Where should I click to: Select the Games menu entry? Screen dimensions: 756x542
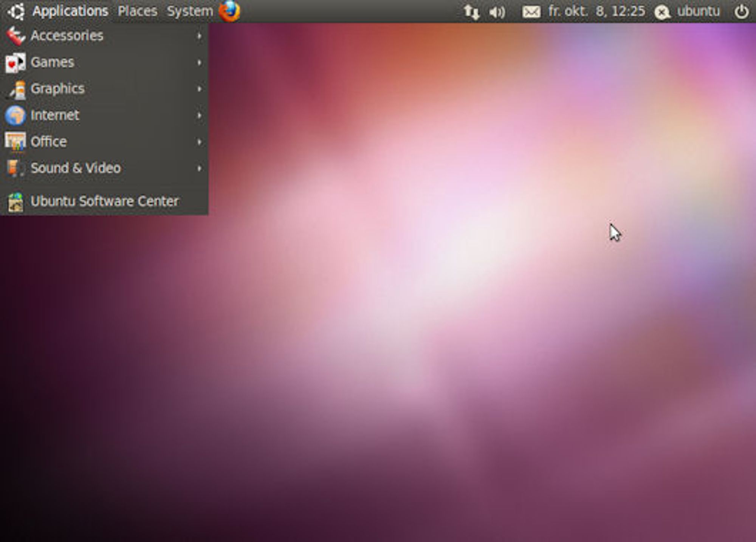coord(104,62)
